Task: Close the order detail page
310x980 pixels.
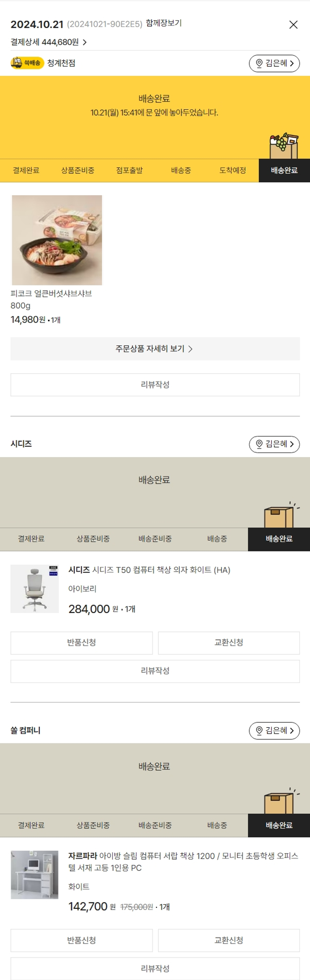Action: point(293,25)
